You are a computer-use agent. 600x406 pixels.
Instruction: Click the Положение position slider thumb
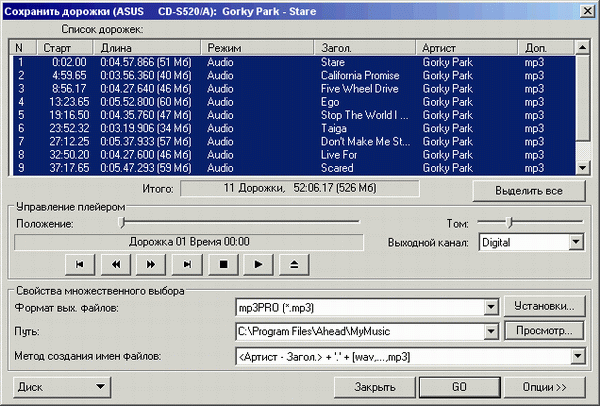coord(122,222)
